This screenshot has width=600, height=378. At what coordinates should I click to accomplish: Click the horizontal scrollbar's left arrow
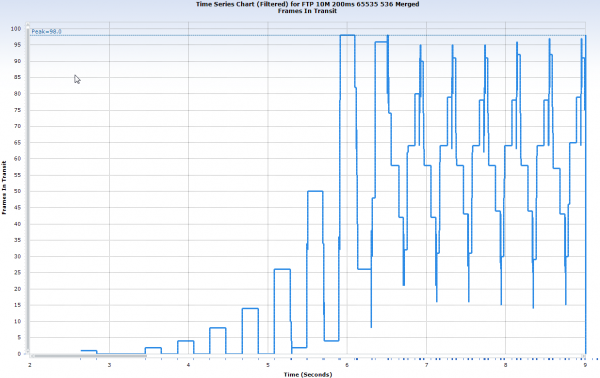[x=32, y=356]
